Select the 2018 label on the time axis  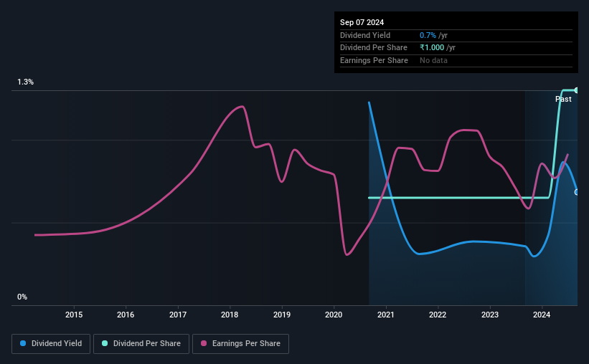coord(230,315)
